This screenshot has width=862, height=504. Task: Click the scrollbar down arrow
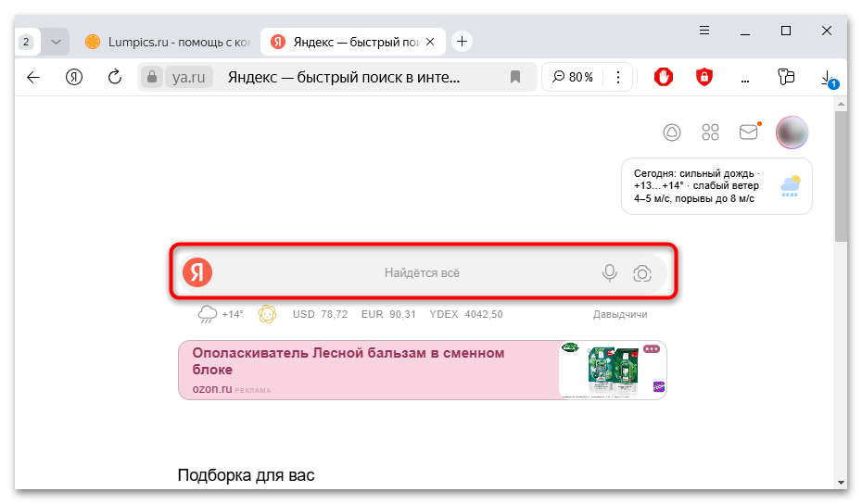click(x=841, y=482)
